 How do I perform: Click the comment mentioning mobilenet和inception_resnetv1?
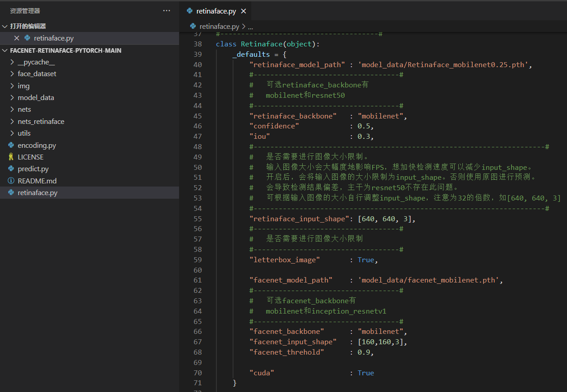click(318, 311)
